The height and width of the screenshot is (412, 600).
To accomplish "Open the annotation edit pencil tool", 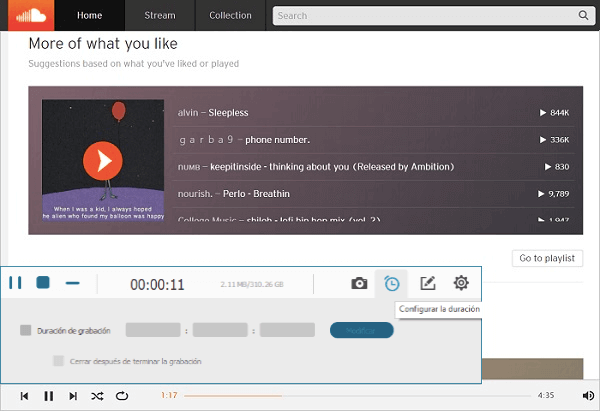I will pyautogui.click(x=428, y=283).
